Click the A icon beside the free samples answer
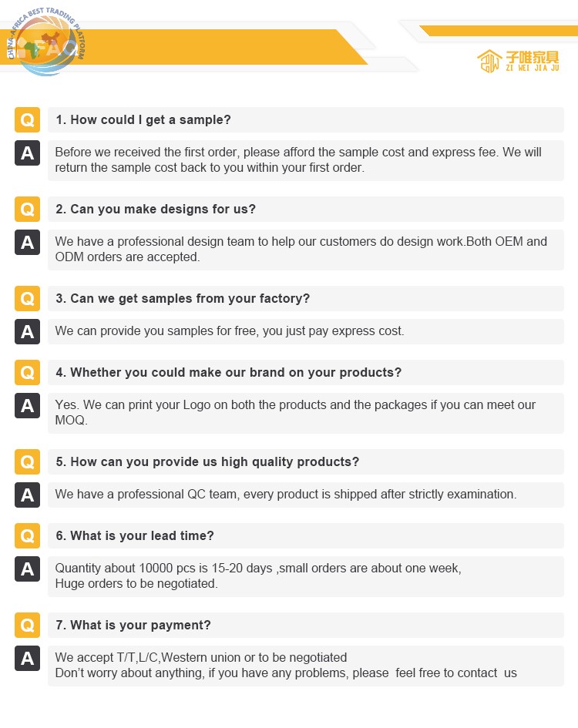 tap(28, 331)
